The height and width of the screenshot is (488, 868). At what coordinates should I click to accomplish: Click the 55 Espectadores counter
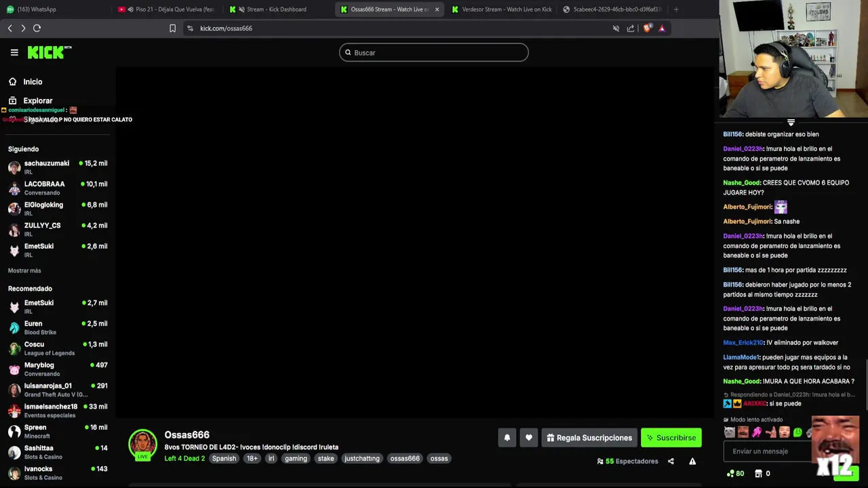pos(627,462)
